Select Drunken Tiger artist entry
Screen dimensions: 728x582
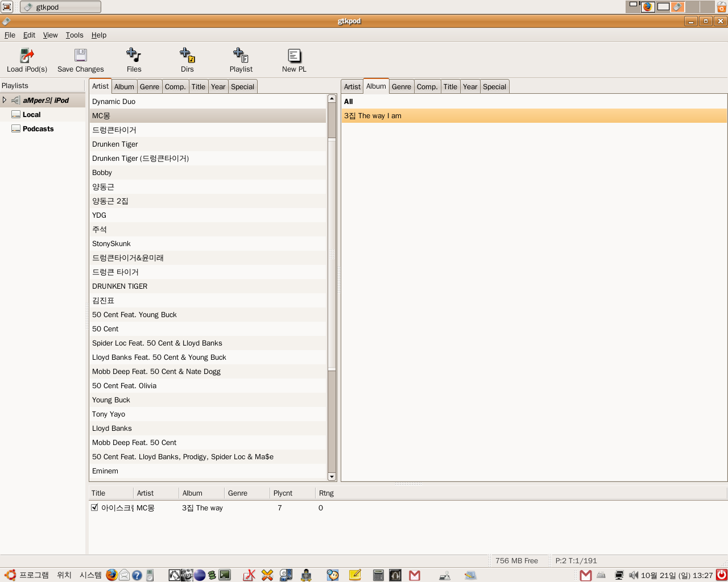pyautogui.click(x=208, y=144)
